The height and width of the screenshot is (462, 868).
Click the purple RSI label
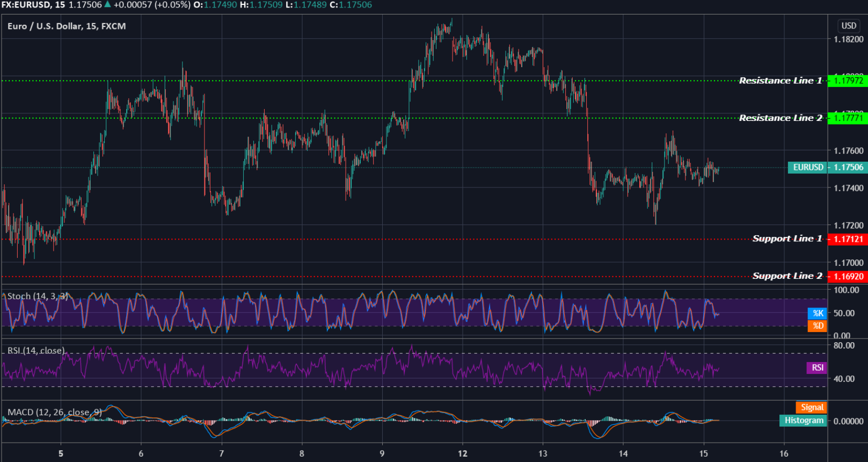[817, 368]
